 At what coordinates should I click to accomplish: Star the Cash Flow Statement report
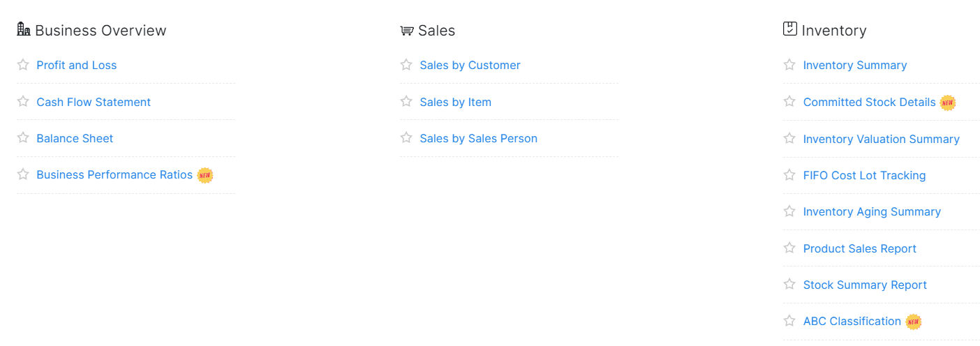point(23,101)
